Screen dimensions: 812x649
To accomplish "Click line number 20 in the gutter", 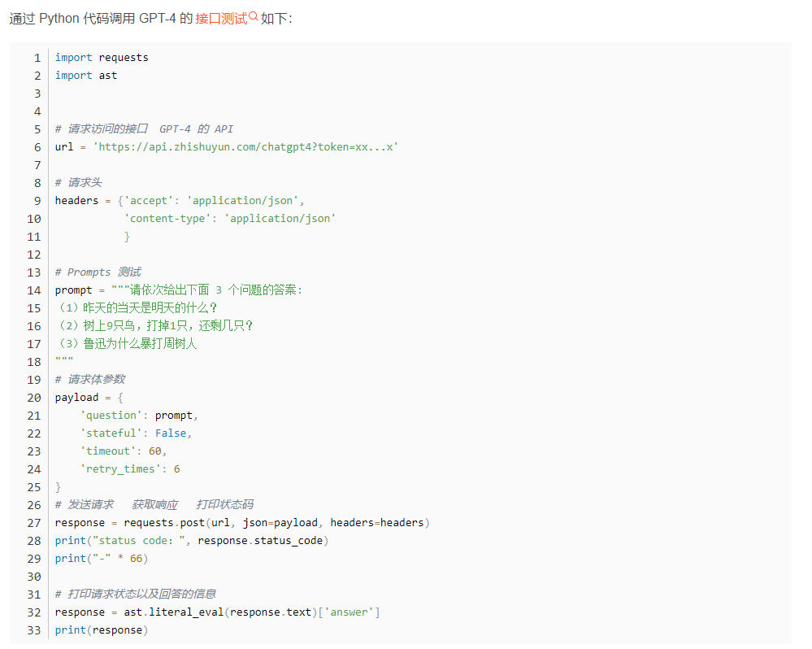I will click(x=33, y=398).
